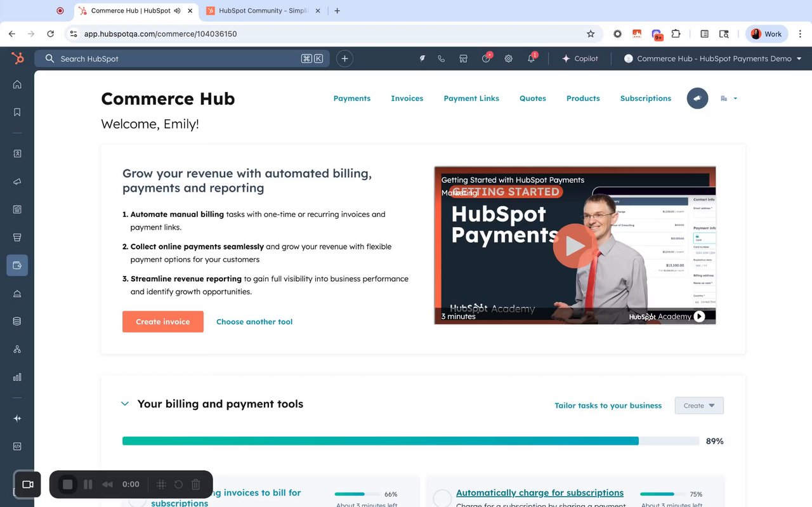The width and height of the screenshot is (812, 507).
Task: Open the Notifications bell icon
Action: point(532,58)
